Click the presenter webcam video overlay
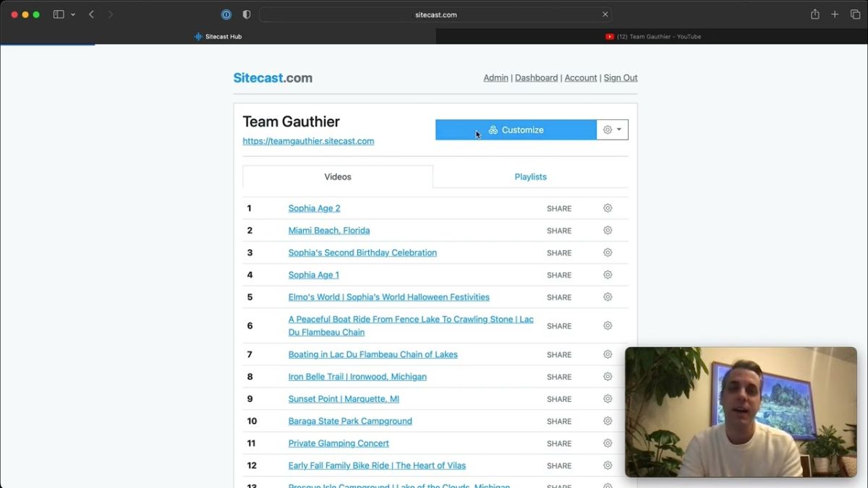Viewport: 868px width, 488px height. coord(741,412)
